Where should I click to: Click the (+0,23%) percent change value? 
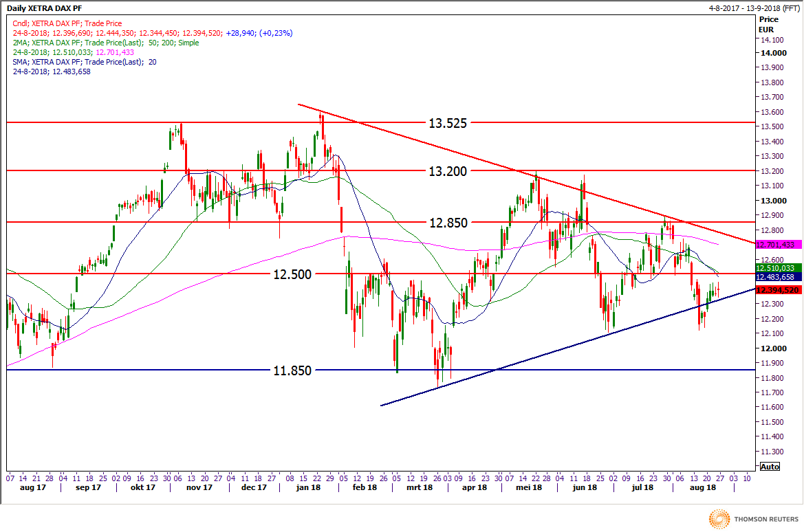tap(276, 33)
